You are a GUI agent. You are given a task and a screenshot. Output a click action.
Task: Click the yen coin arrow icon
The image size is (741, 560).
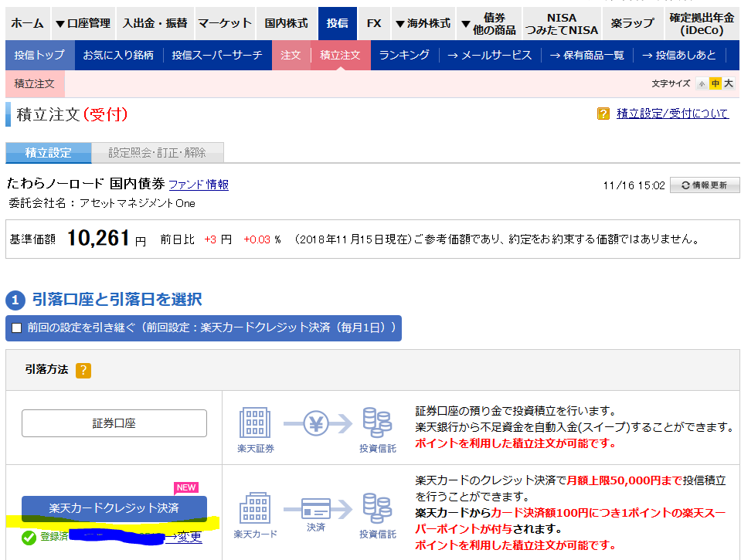(318, 423)
